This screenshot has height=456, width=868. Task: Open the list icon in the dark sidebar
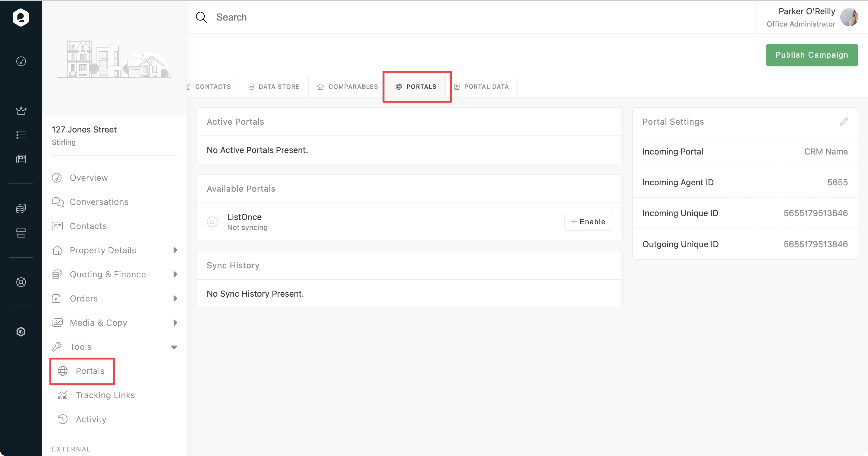[x=21, y=135]
